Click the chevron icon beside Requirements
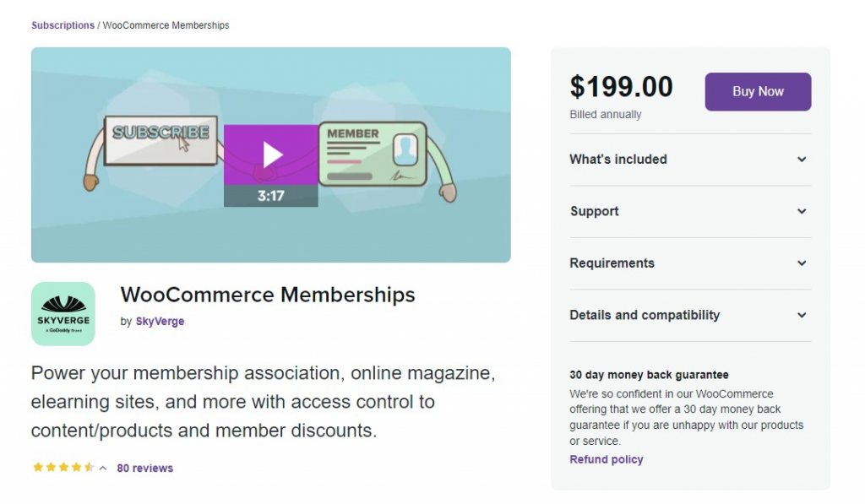 point(802,263)
